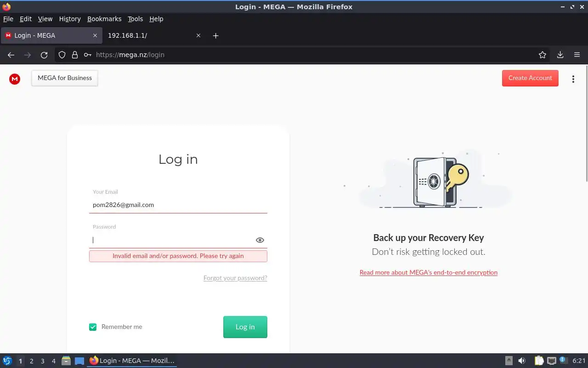Close the 192.168.1.1 tab
Screen dimensions: 588x368
click(198, 35)
